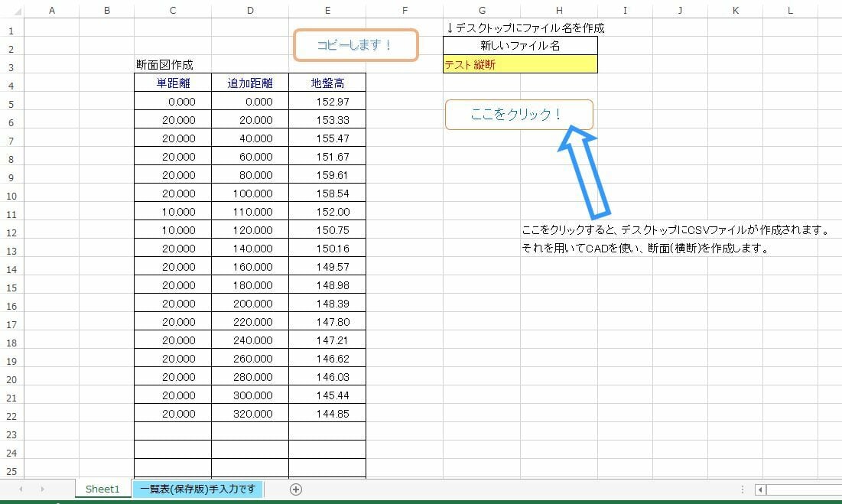
Task: Select the 40.000 cumulative distance cell
Action: click(250, 138)
